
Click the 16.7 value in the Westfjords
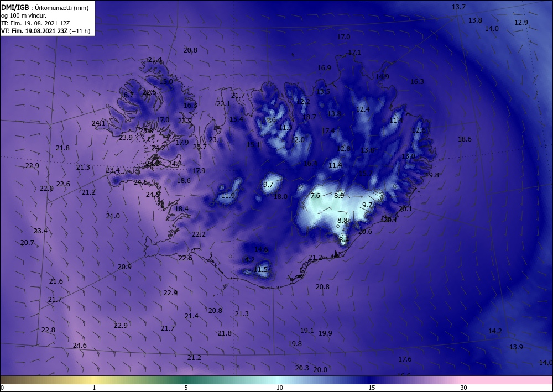click(127, 95)
